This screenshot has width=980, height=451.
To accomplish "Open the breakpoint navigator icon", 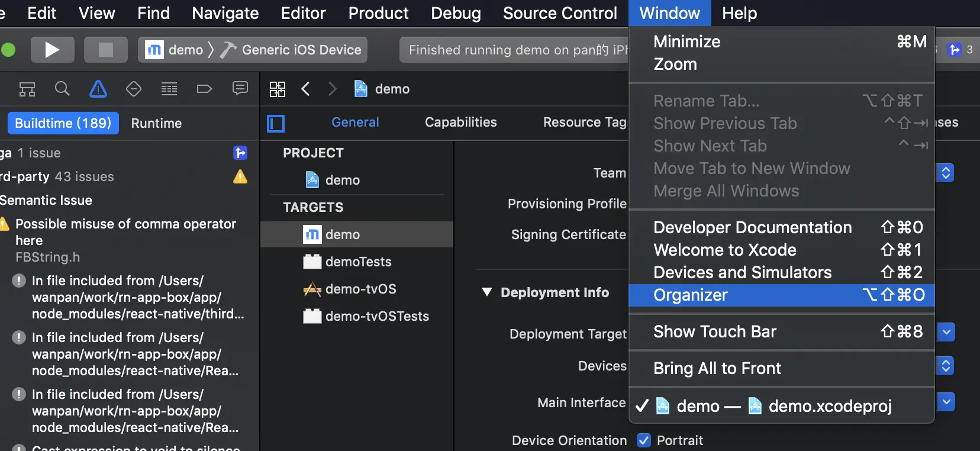I will (204, 89).
